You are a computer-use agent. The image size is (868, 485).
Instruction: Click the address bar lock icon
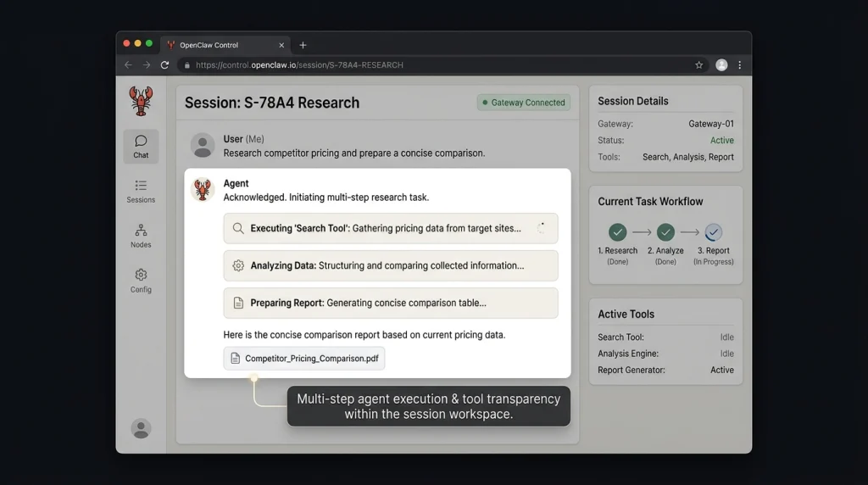pyautogui.click(x=187, y=64)
